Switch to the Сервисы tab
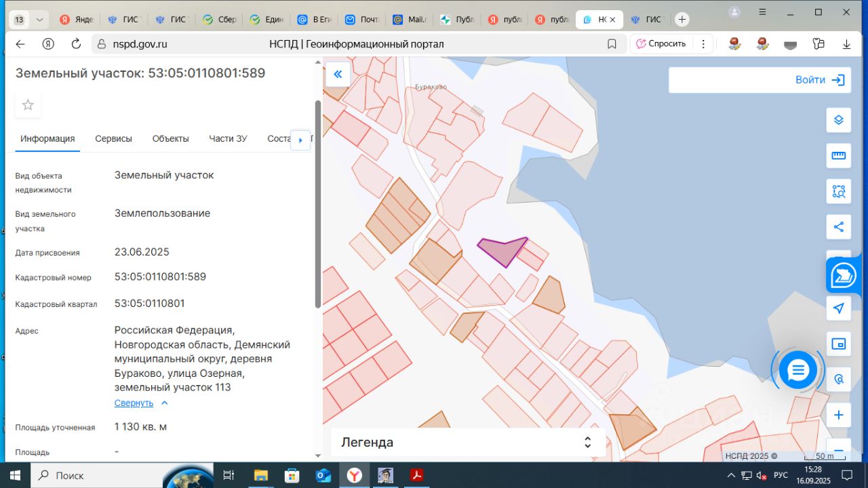The width and height of the screenshot is (868, 488). click(113, 138)
